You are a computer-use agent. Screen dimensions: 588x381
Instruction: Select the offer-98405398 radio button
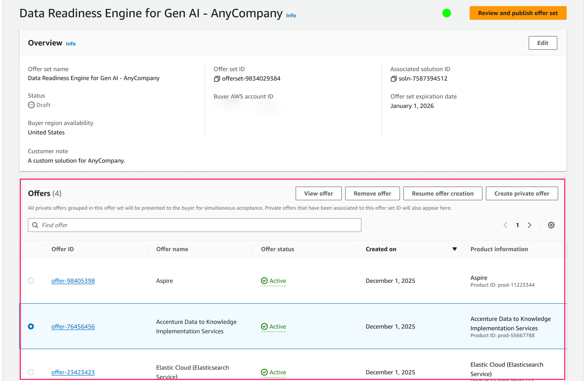31,281
